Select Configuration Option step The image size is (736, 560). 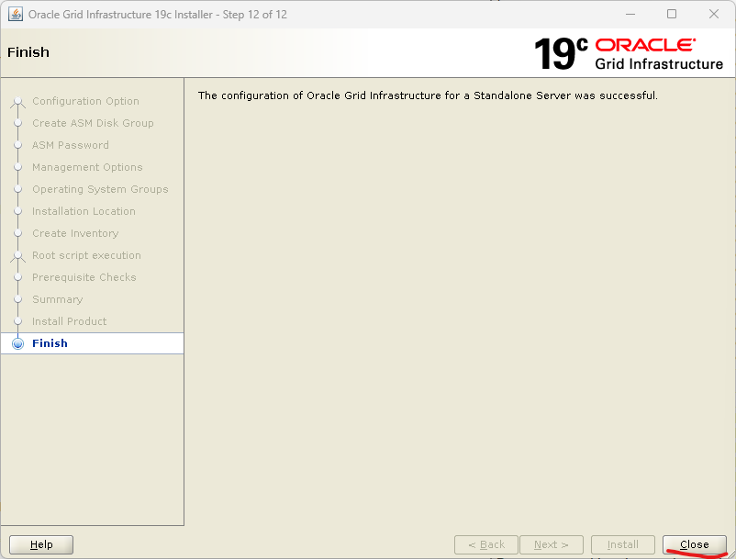(x=85, y=101)
